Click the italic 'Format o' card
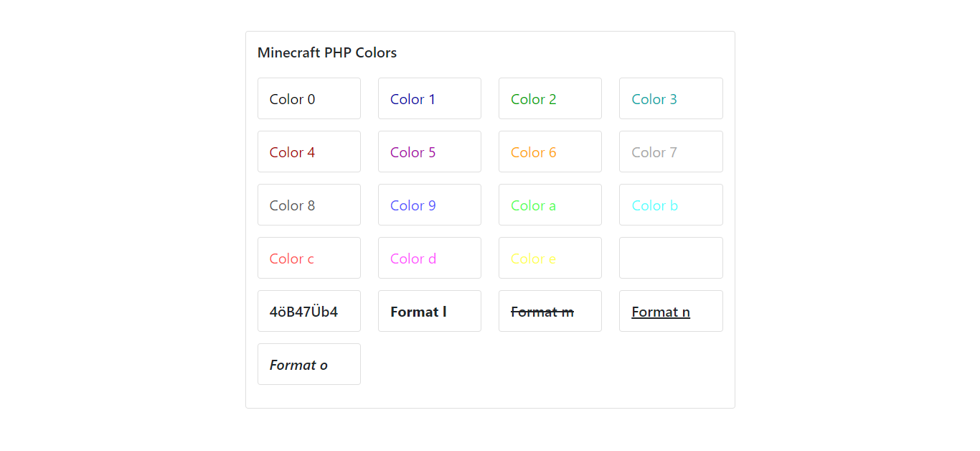Image resolution: width=980 pixels, height=451 pixels. click(x=309, y=364)
